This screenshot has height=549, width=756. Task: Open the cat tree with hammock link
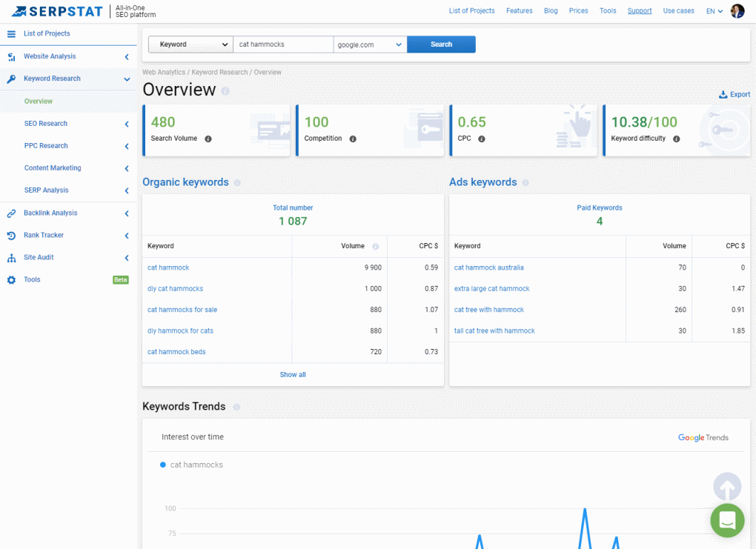489,310
